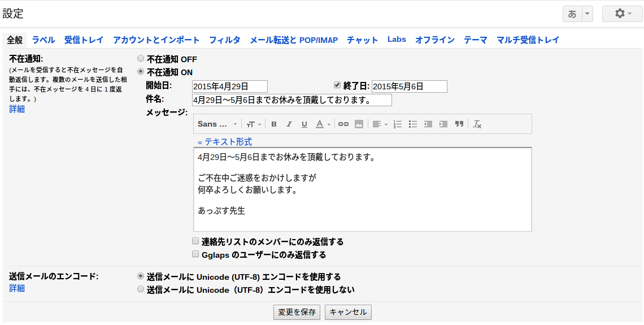The height and width of the screenshot is (325, 644).
Task: Open the text size dropdown
Action: (254, 124)
